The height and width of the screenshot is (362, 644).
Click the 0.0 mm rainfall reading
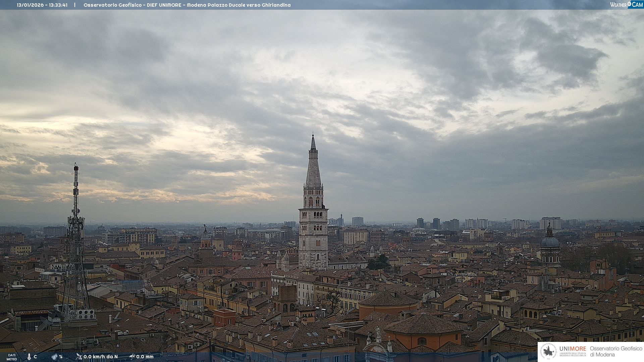[145, 357]
